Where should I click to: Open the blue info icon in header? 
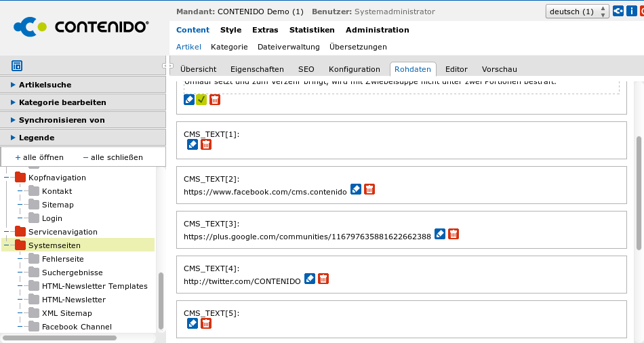click(631, 11)
